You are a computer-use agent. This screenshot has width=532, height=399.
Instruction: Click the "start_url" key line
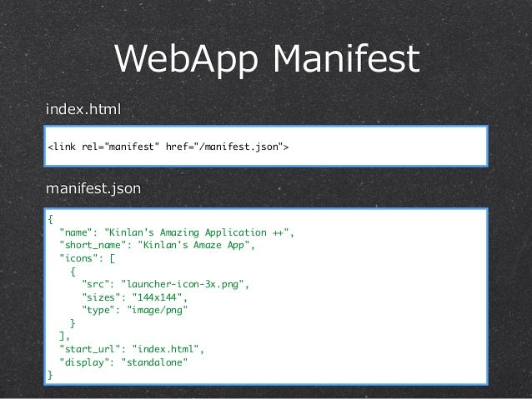point(132,349)
